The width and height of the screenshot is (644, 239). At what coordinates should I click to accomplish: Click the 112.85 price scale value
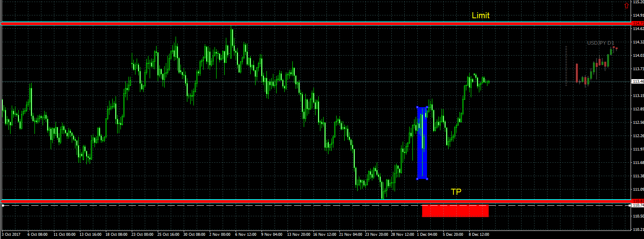(638, 109)
